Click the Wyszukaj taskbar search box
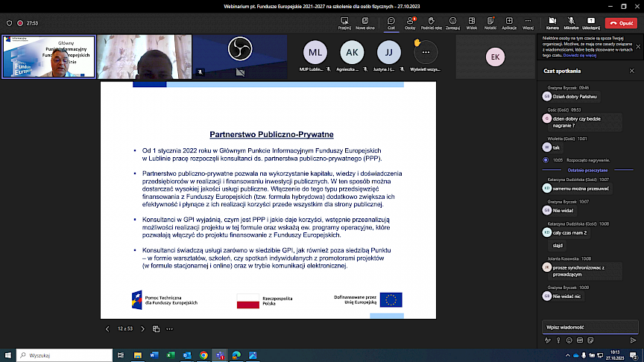 coord(64,355)
